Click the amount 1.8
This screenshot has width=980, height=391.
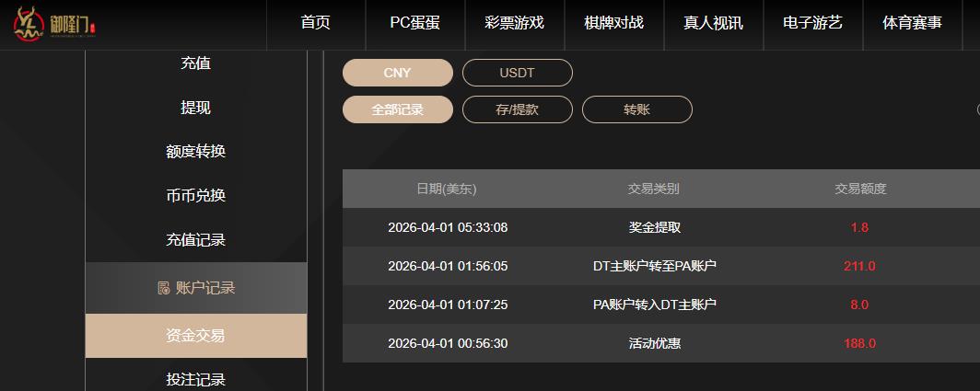860,227
